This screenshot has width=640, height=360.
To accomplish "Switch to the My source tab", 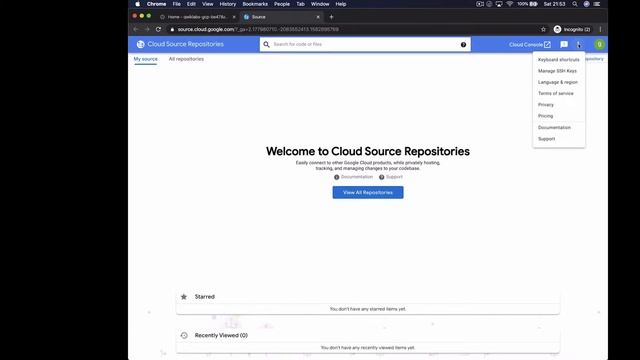I will [x=145, y=59].
